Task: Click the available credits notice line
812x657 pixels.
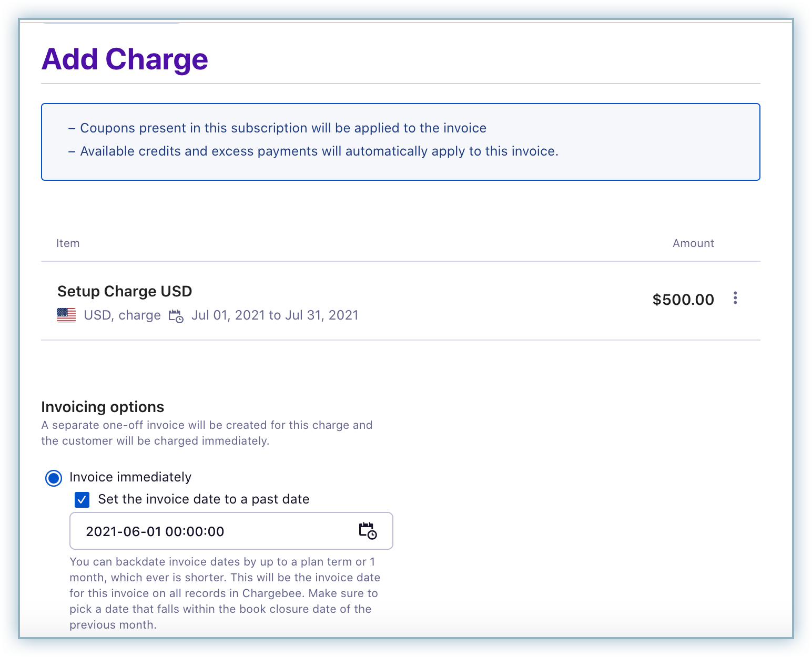Action: point(319,151)
